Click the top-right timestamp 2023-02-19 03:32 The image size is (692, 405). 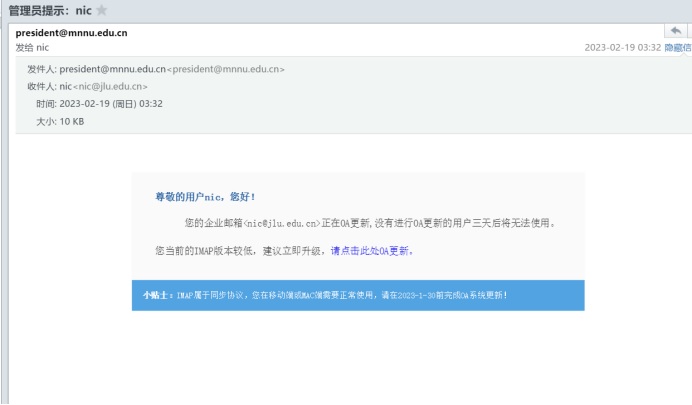[623, 48]
